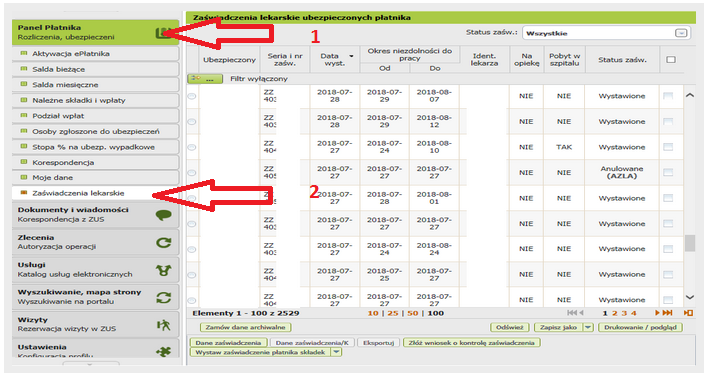Image resolution: width=709 pixels, height=373 pixels.
Task: Open the Wizyty walking person icon
Action: click(x=164, y=325)
